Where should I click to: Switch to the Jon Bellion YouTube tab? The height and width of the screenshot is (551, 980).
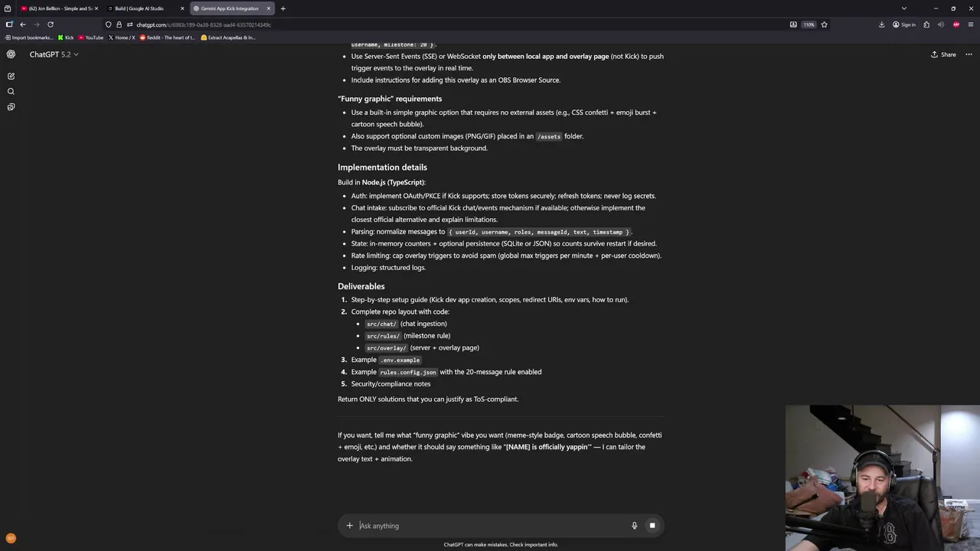[x=60, y=8]
